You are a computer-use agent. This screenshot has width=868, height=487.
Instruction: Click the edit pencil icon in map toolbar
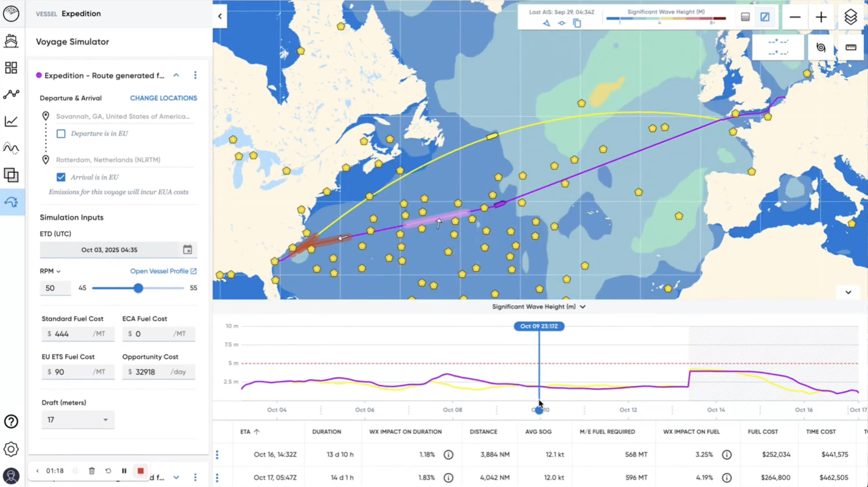765,17
